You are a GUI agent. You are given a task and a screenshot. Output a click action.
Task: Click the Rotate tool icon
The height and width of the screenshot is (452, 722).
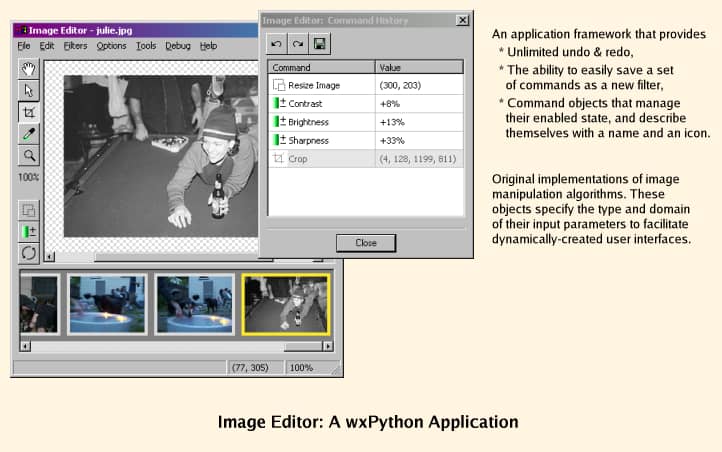pos(29,253)
